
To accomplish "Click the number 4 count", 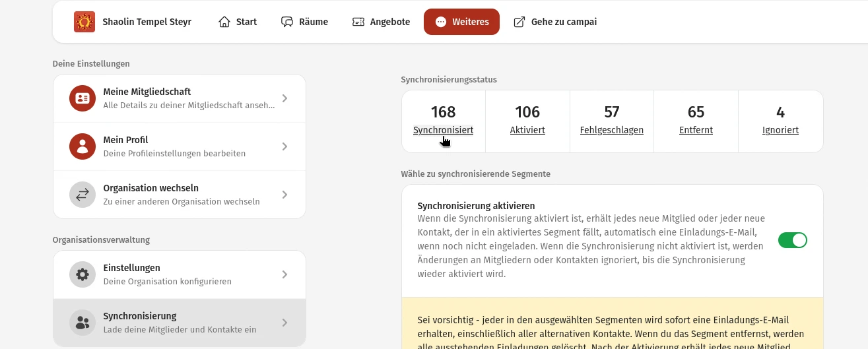I will point(781,111).
